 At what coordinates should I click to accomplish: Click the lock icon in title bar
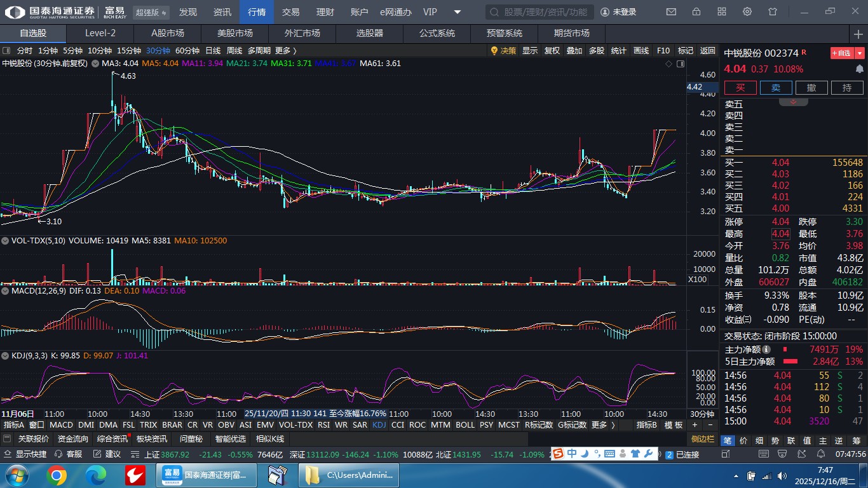696,12
